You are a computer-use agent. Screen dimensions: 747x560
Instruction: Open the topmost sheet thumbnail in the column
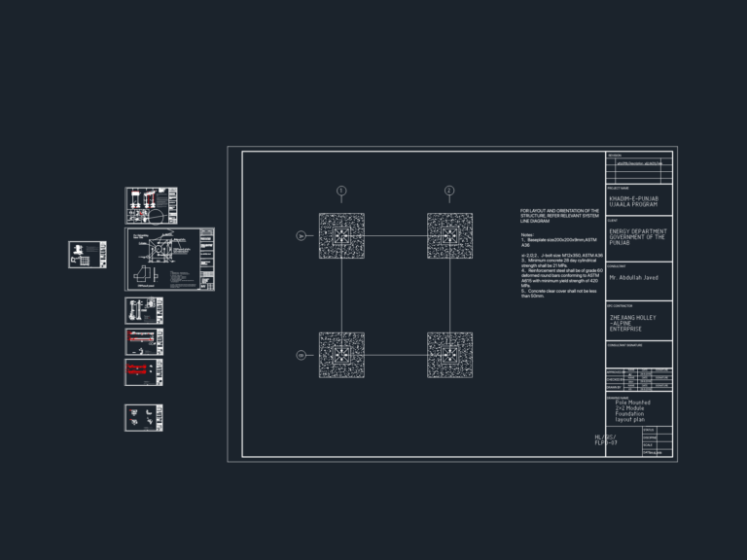click(151, 205)
